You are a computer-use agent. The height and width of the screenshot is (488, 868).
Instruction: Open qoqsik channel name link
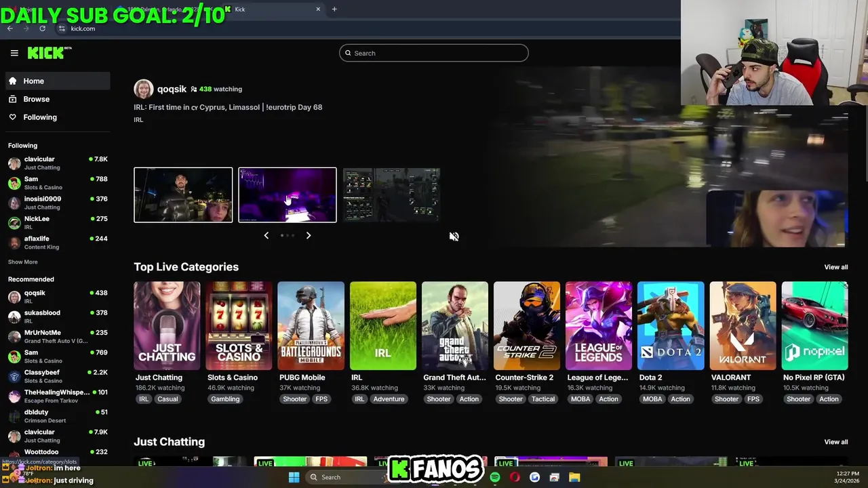(172, 89)
